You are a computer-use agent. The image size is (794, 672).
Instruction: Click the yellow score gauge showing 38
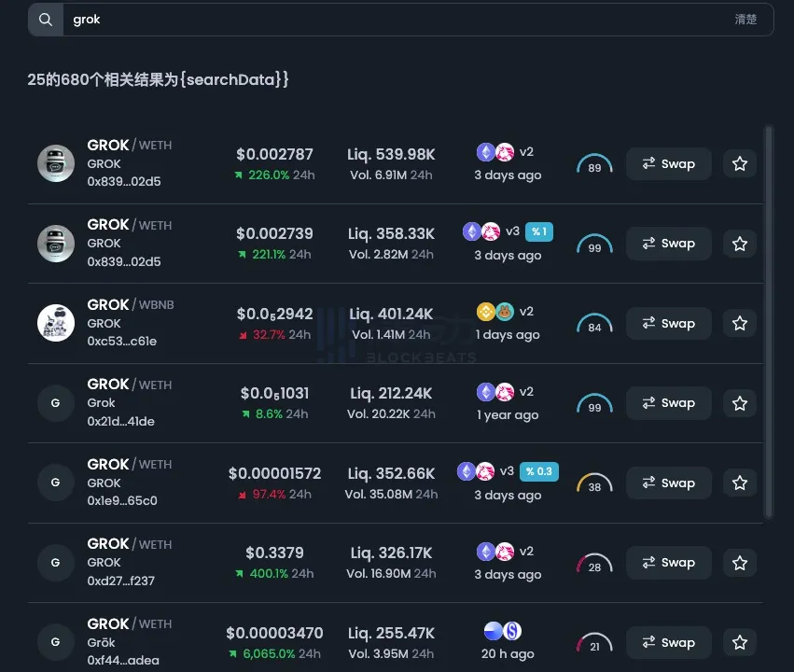pyautogui.click(x=594, y=484)
